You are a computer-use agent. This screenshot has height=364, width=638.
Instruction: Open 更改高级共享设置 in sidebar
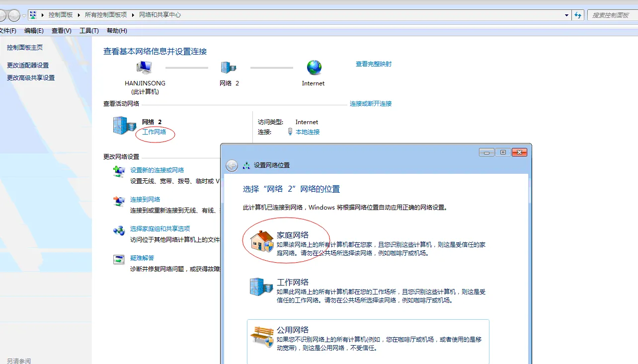[31, 78]
